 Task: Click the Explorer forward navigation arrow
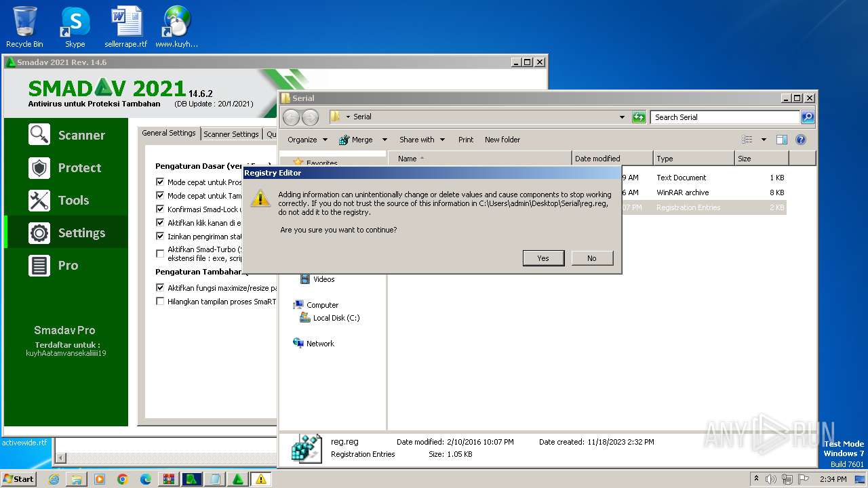click(x=310, y=117)
